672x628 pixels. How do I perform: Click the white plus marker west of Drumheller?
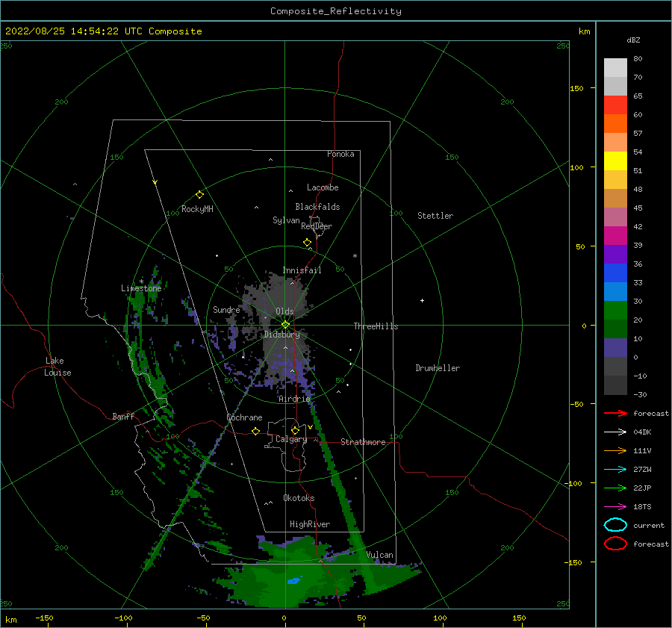coord(422,300)
